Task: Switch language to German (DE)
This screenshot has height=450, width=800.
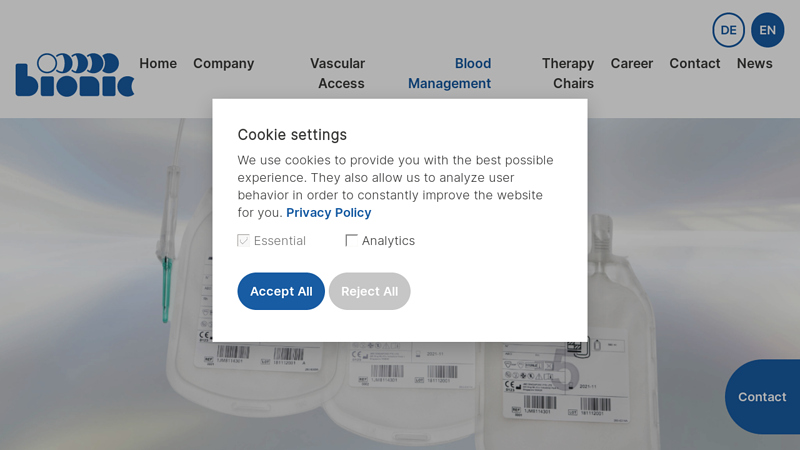Action: click(x=728, y=30)
